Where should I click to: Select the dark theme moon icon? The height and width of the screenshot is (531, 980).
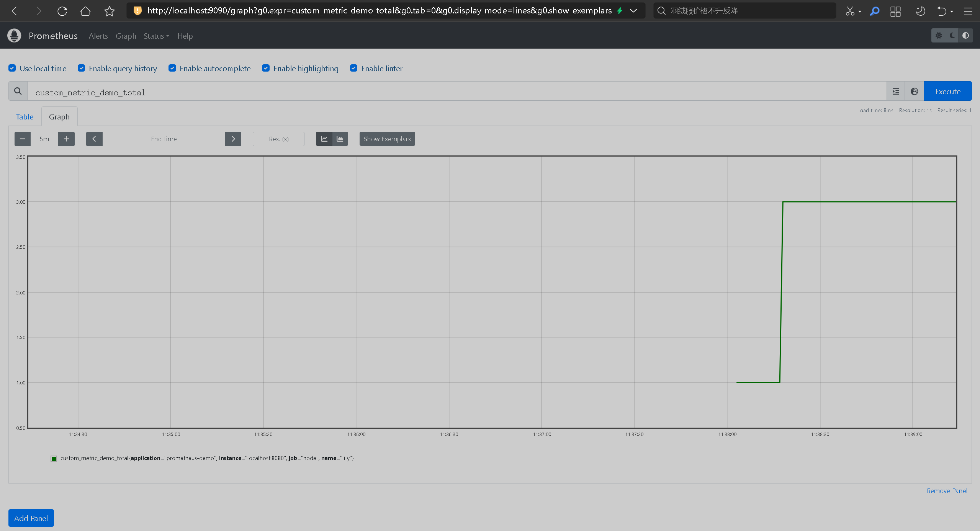pos(952,36)
